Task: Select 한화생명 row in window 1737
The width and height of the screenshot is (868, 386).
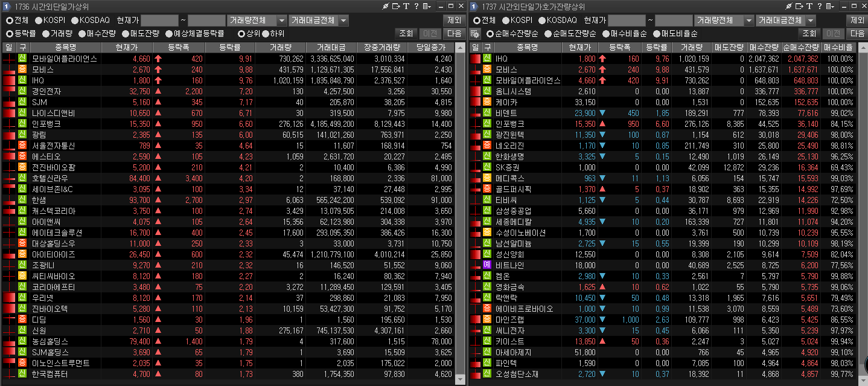Action: (x=662, y=156)
